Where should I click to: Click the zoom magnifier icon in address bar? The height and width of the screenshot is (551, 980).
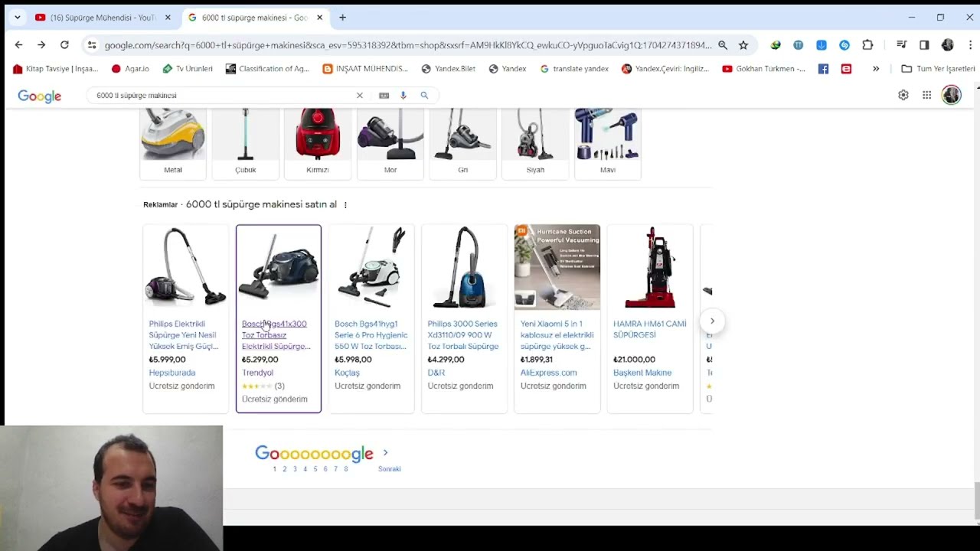[x=723, y=45]
